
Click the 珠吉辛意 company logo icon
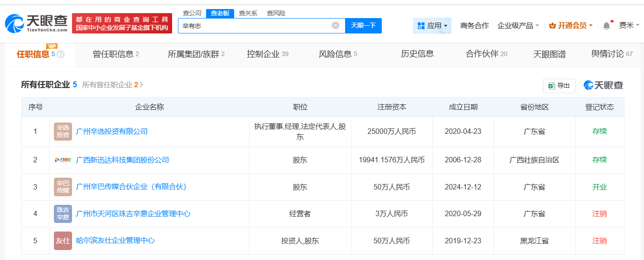coord(63,213)
